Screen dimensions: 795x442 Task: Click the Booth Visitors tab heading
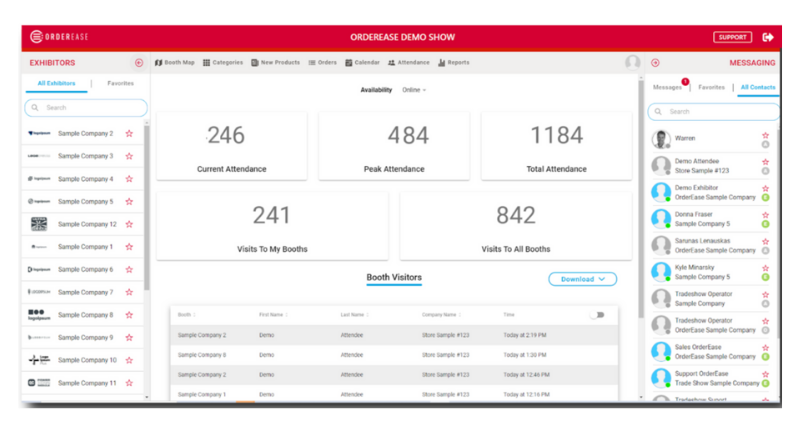point(394,277)
